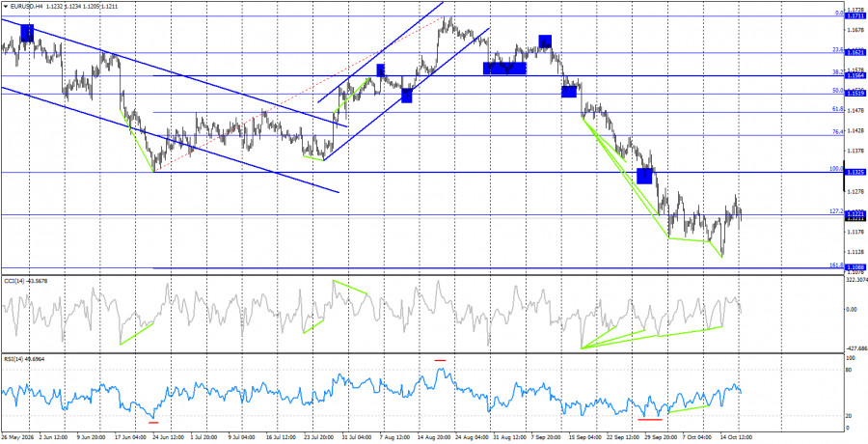This screenshot has width=868, height=444.
Task: Click the 1.1278 price axis value
Action: [854, 191]
